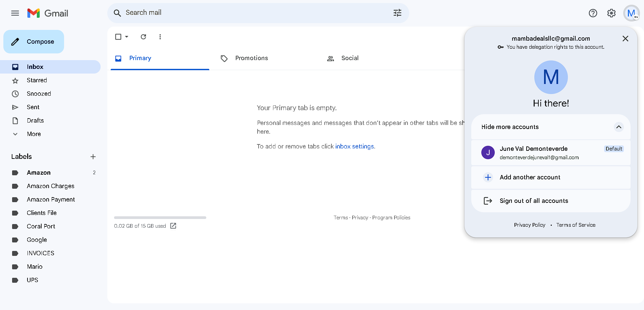Click the Starred star icon
Viewport: 644px width, 310px height.
pos(15,80)
